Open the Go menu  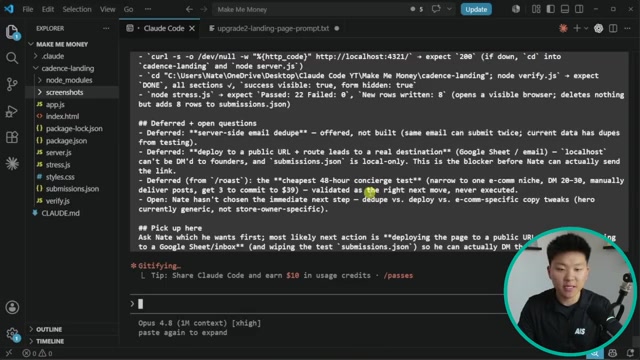coord(129,9)
